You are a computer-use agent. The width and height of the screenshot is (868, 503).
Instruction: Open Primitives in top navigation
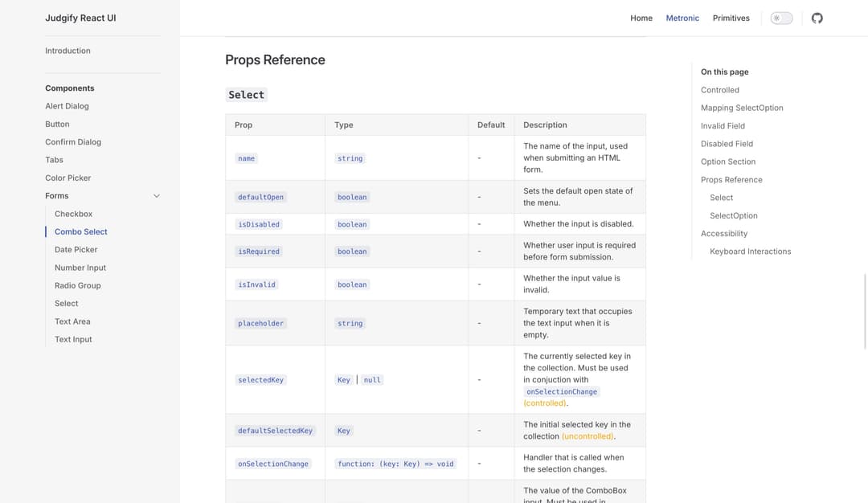(731, 18)
